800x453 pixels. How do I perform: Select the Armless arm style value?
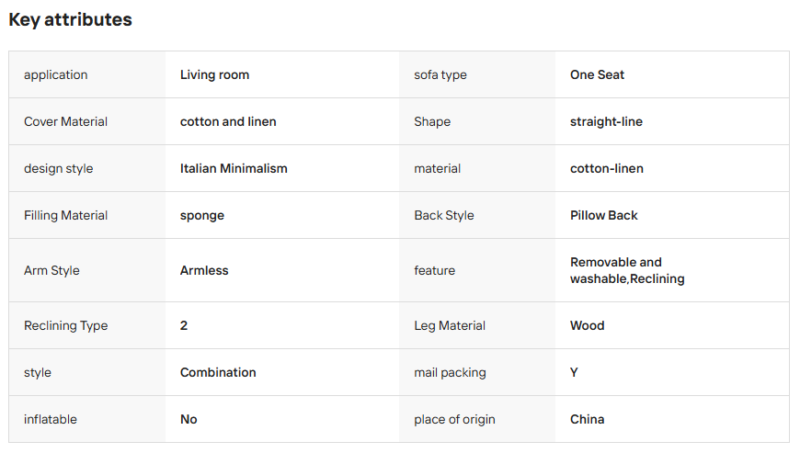204,270
